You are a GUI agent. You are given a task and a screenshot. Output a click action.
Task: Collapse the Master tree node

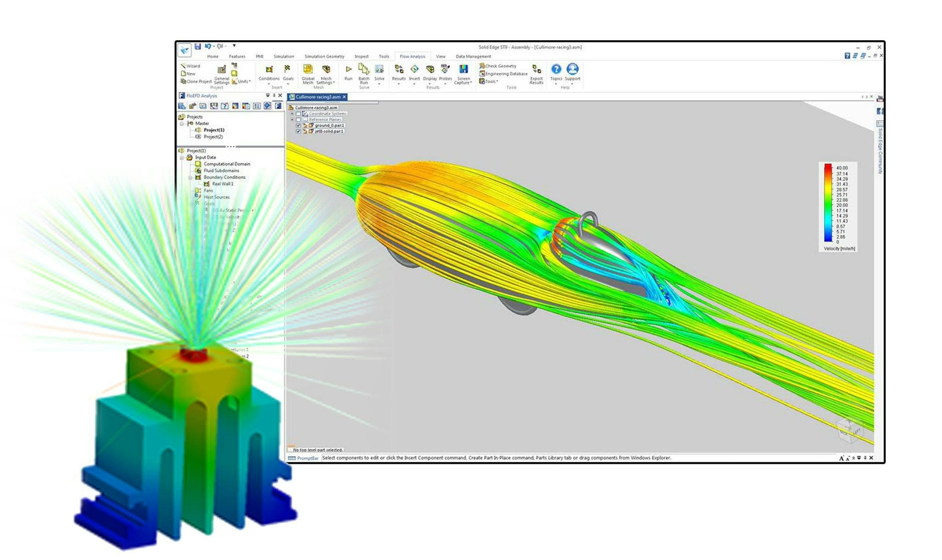182,124
